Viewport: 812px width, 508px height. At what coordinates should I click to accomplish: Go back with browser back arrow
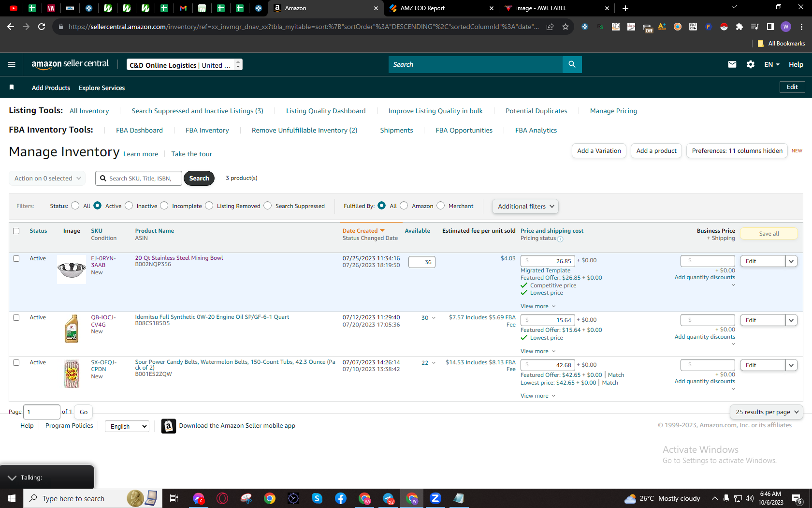click(11, 27)
